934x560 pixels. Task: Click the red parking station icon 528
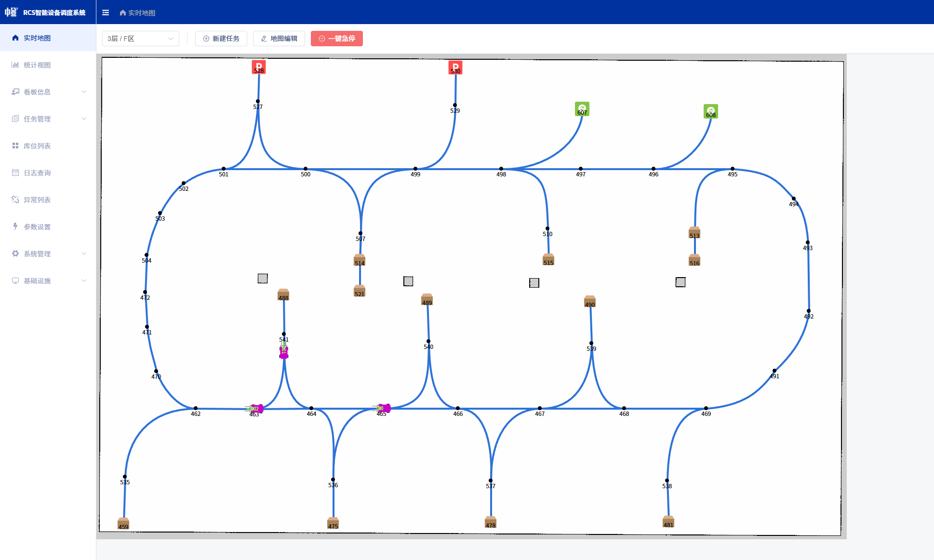click(259, 67)
